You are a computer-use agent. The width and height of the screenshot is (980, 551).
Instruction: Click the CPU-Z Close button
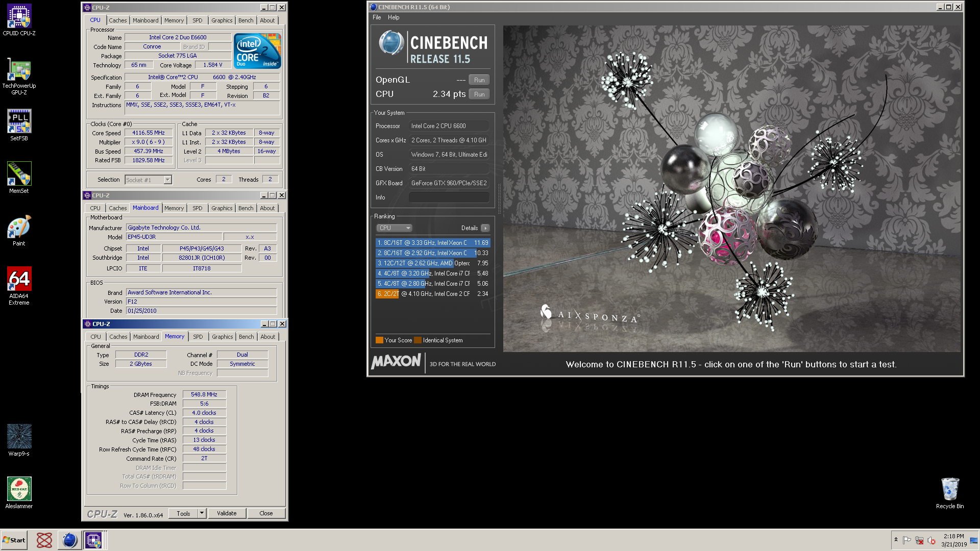point(266,514)
